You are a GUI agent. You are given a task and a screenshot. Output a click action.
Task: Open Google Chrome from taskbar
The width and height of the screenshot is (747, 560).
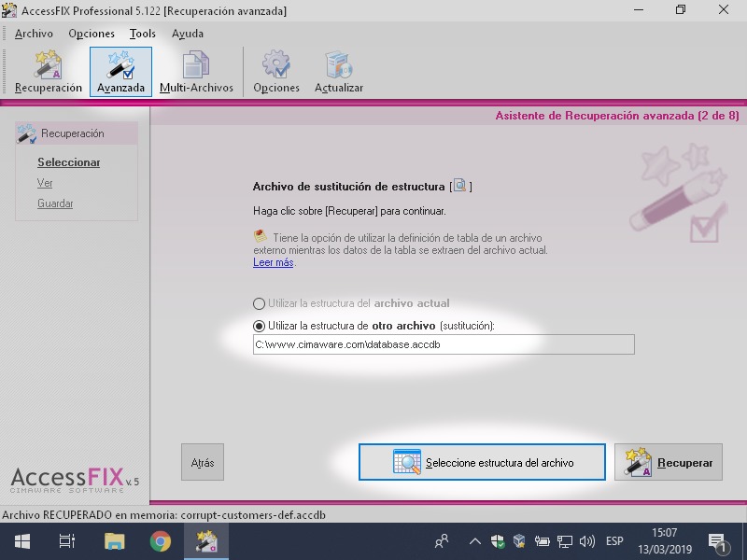point(161,541)
